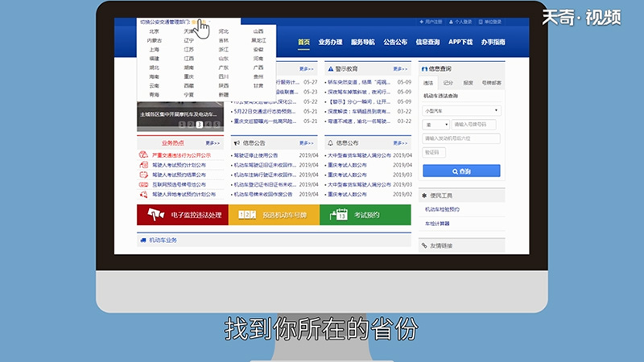The height and width of the screenshot is (362, 644).
Task: Select 新疆 in the province list
Action: (224, 95)
